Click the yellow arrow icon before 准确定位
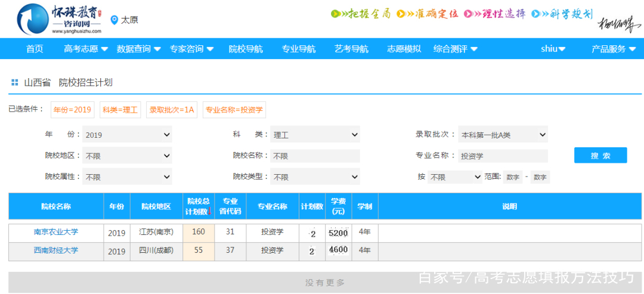The image size is (644, 294). pos(401,14)
